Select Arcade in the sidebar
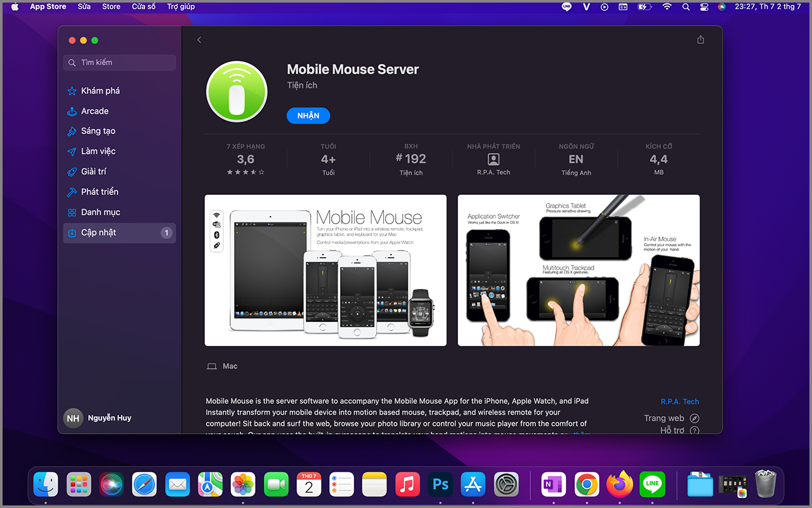This screenshot has width=812, height=508. click(120, 111)
